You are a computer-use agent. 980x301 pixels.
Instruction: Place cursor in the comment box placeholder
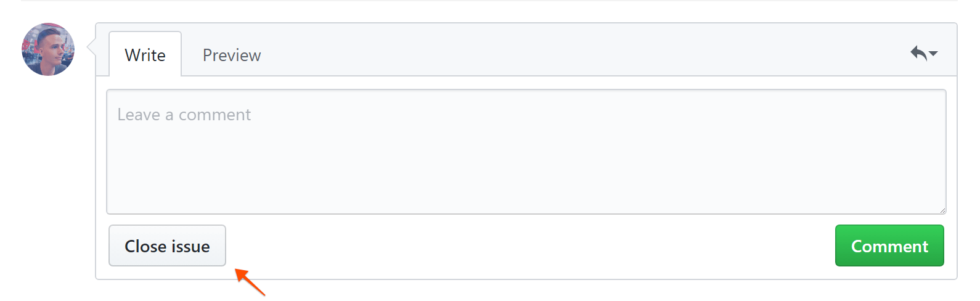184,115
